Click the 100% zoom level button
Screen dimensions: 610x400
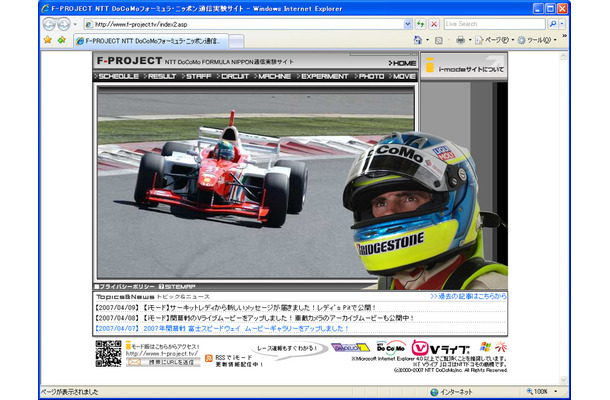[537, 391]
